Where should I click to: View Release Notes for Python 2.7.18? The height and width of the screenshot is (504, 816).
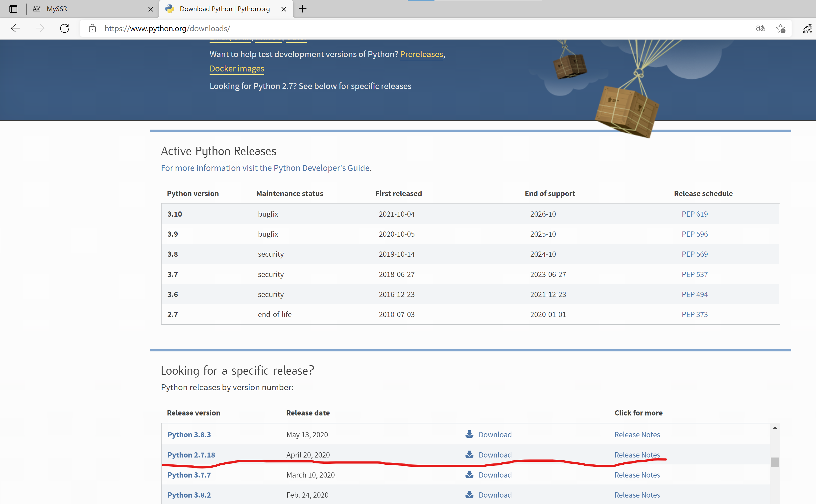637,455
